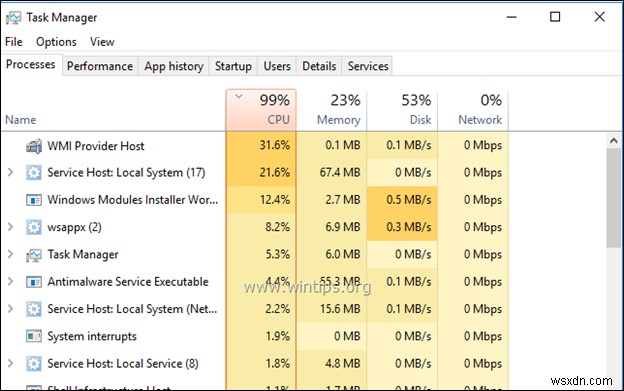Screen dimensions: 624x391
Task: Click the 1.9% CPU value
Action: (x=277, y=337)
